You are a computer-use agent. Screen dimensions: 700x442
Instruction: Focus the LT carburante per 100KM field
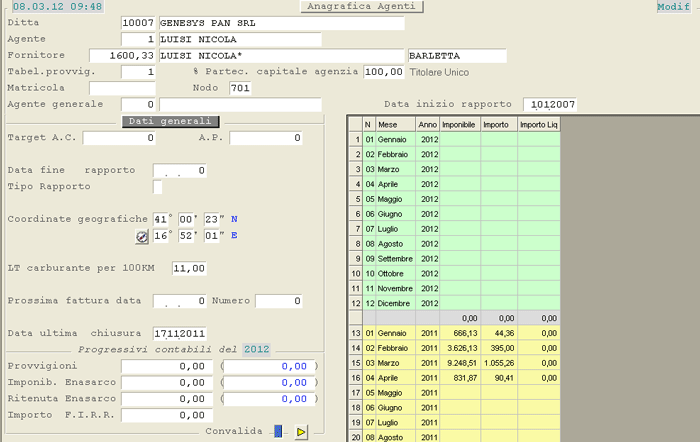(188, 268)
